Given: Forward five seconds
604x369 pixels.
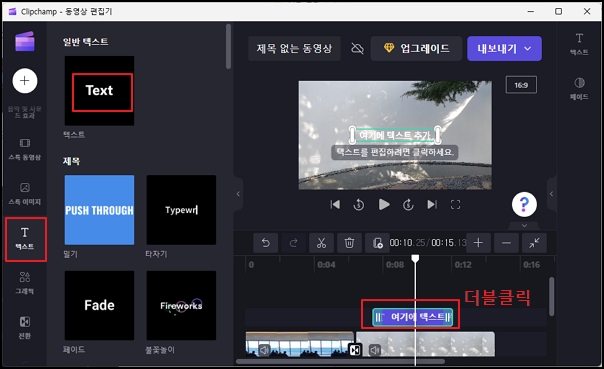Looking at the screenshot, I should pyautogui.click(x=408, y=205).
